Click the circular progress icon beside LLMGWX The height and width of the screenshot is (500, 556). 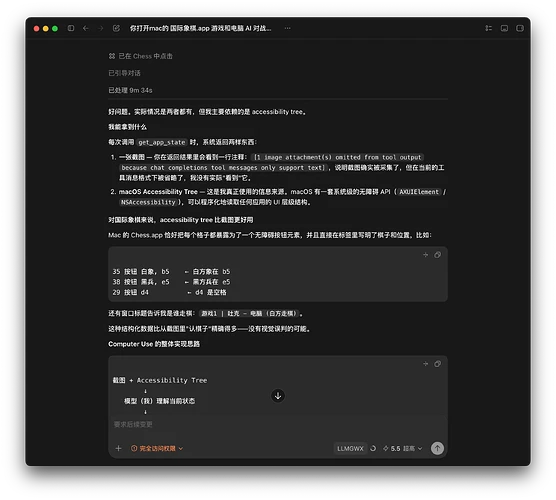click(x=373, y=448)
